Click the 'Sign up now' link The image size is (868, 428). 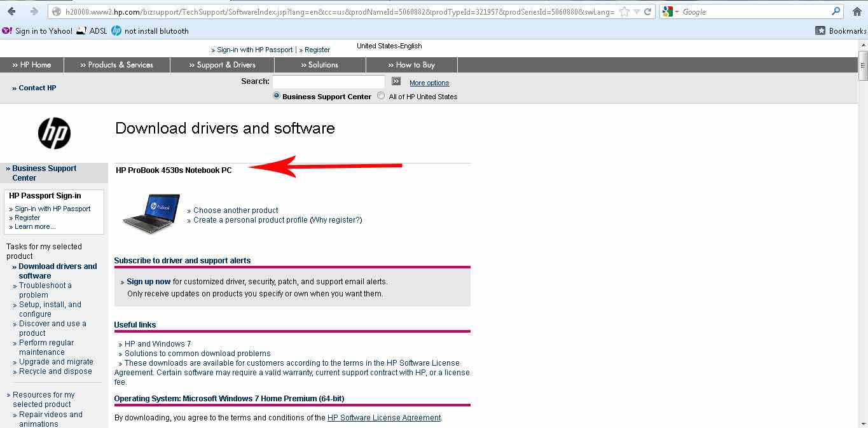coord(149,282)
